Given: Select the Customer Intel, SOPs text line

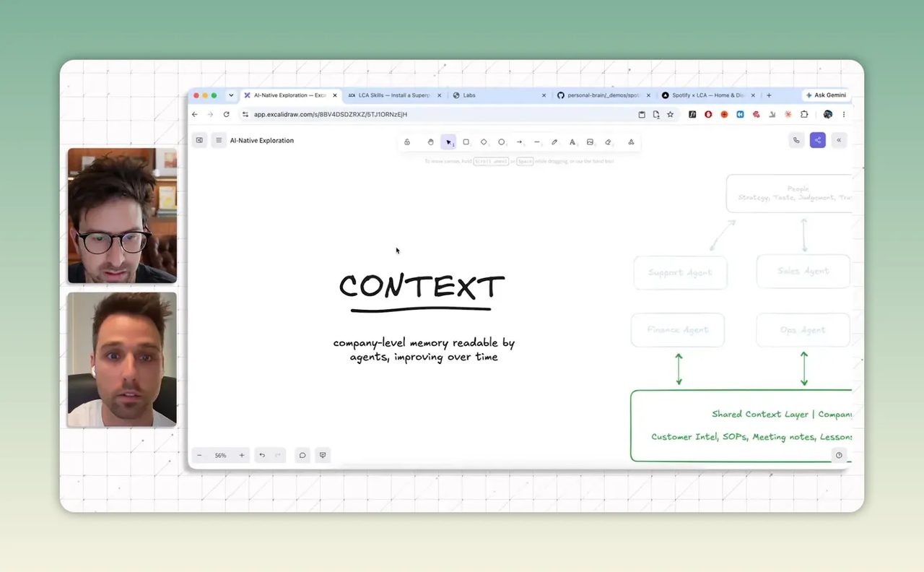Looking at the screenshot, I should 751,437.
